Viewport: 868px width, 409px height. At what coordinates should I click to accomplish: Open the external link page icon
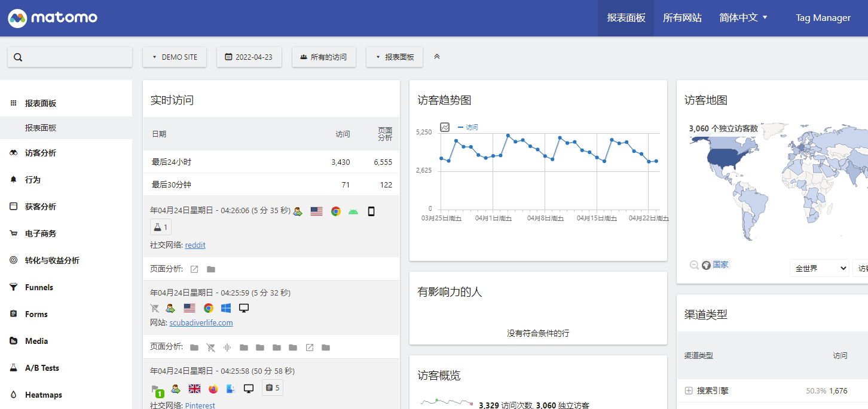coord(194,269)
